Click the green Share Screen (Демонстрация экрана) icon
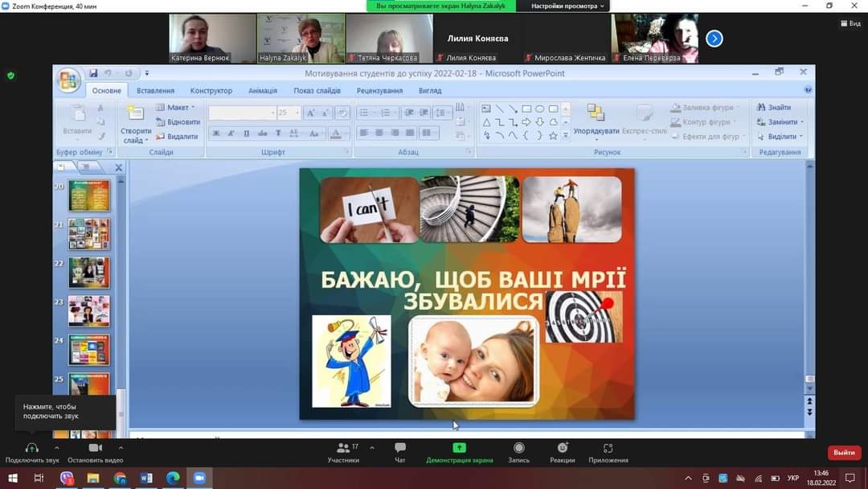This screenshot has height=489, width=868. coord(459,448)
